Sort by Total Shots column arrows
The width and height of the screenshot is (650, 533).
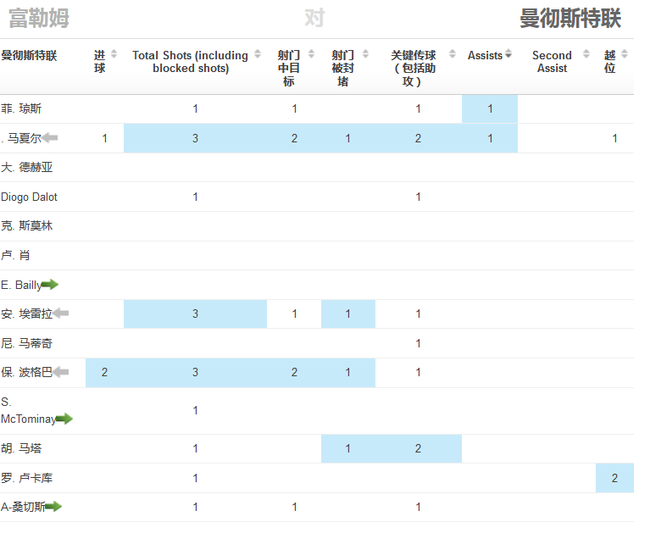pyautogui.click(x=257, y=54)
